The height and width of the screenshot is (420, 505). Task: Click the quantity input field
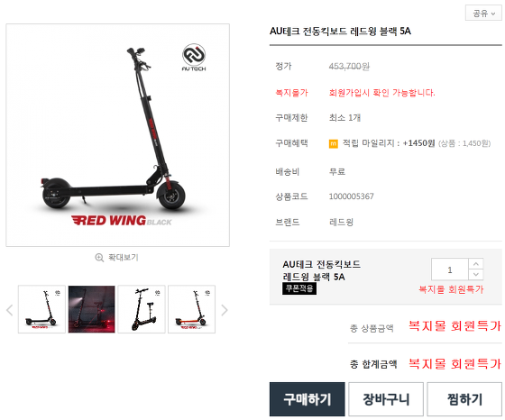click(x=450, y=269)
